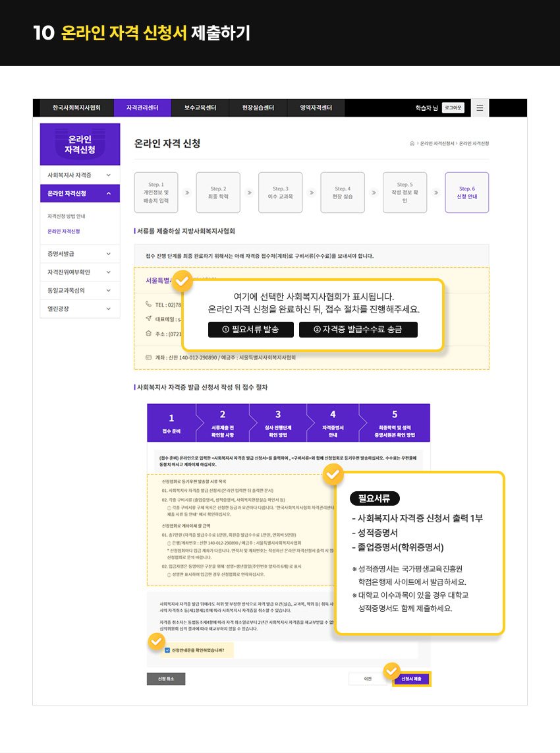Open 현장실습센터 top tab
The height and width of the screenshot is (753, 560).
coord(258,108)
